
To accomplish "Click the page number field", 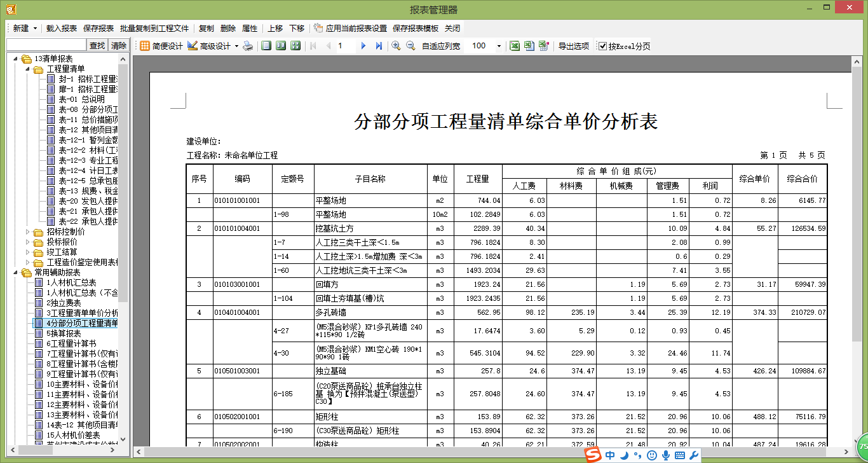I will coord(345,46).
